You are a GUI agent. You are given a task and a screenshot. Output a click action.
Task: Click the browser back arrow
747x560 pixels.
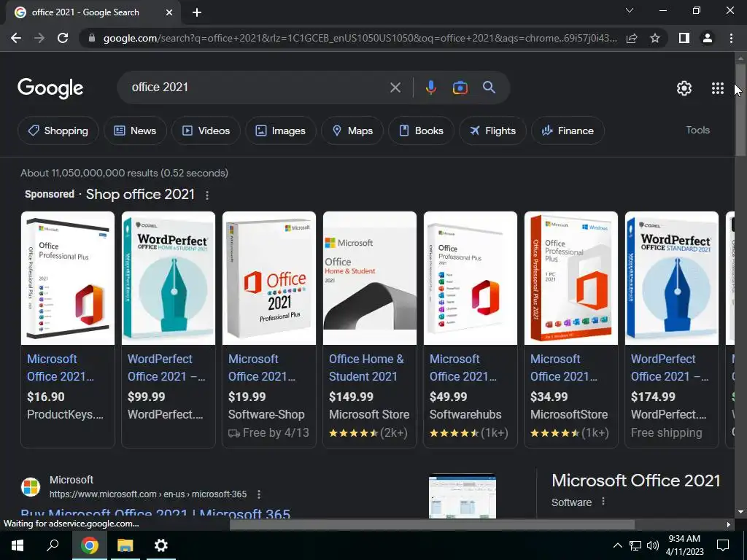coord(16,38)
